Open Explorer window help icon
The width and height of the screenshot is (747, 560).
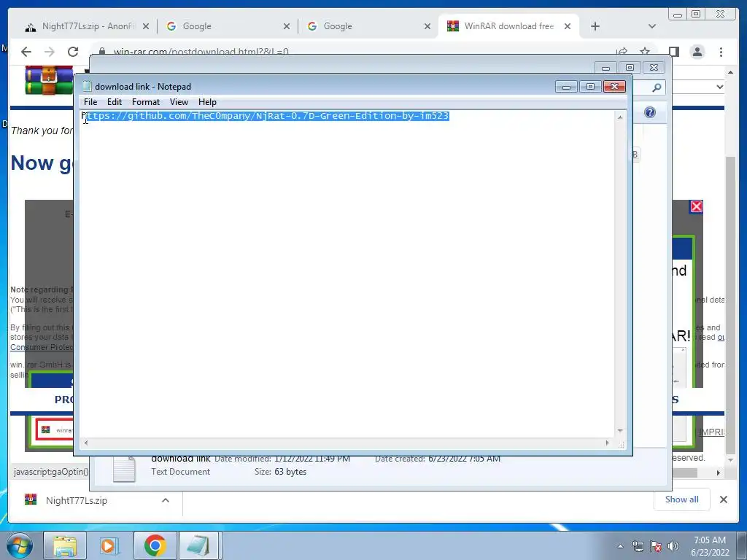(650, 112)
